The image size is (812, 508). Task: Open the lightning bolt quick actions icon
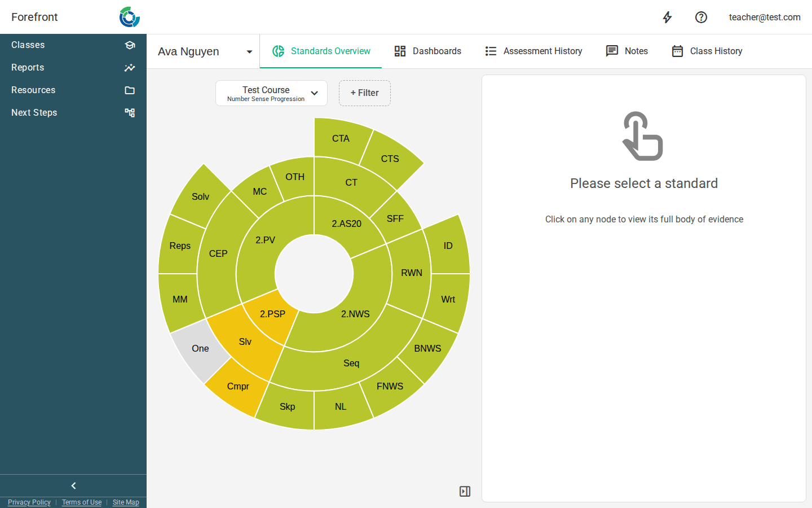(667, 17)
